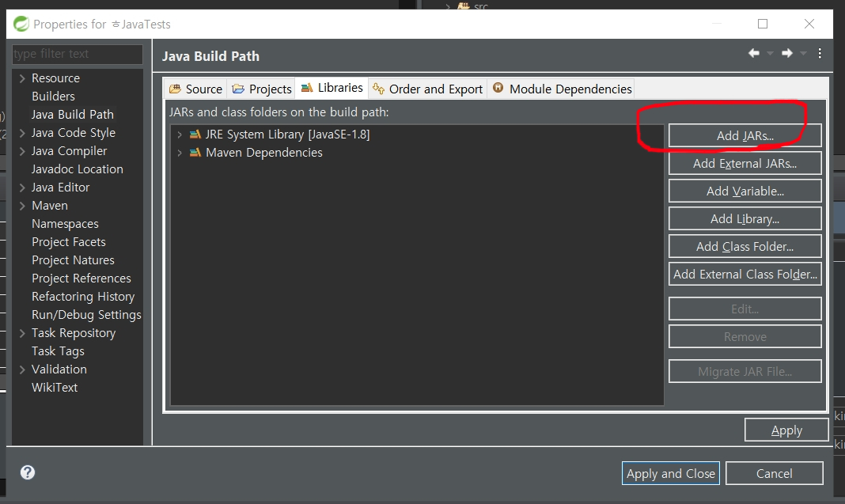Screen dimensions: 845x504
Task: Expand the Resource category
Action: [22, 78]
